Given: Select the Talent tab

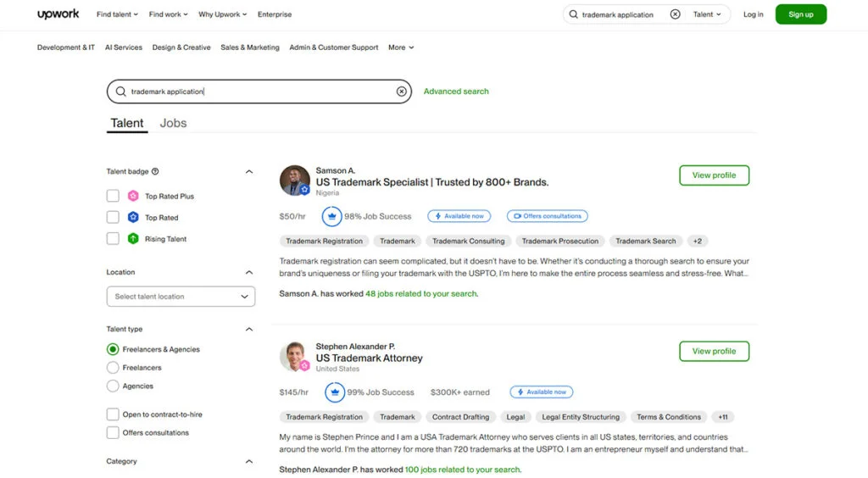Looking at the screenshot, I should [127, 123].
